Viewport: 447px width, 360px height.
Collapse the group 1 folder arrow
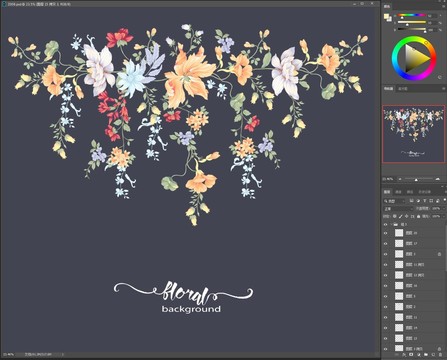[x=391, y=225]
